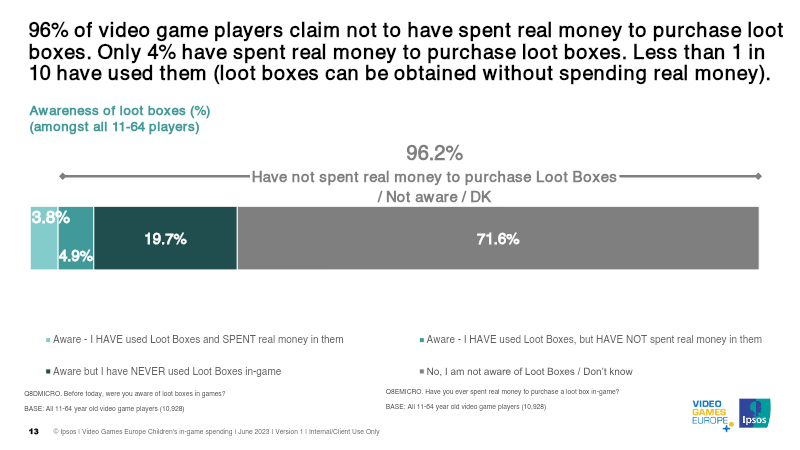This screenshot has width=800, height=450.
Task: Click the left diamond end of the range line
Action: [62, 177]
